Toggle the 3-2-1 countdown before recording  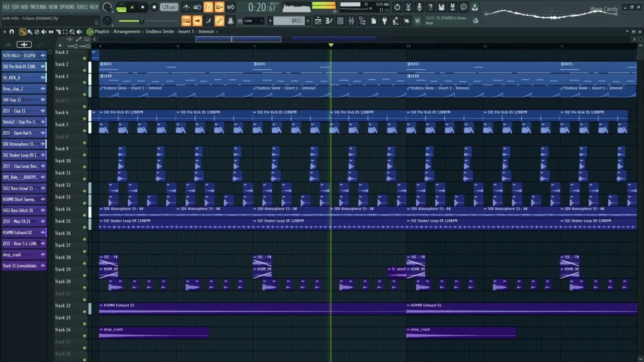point(208,7)
